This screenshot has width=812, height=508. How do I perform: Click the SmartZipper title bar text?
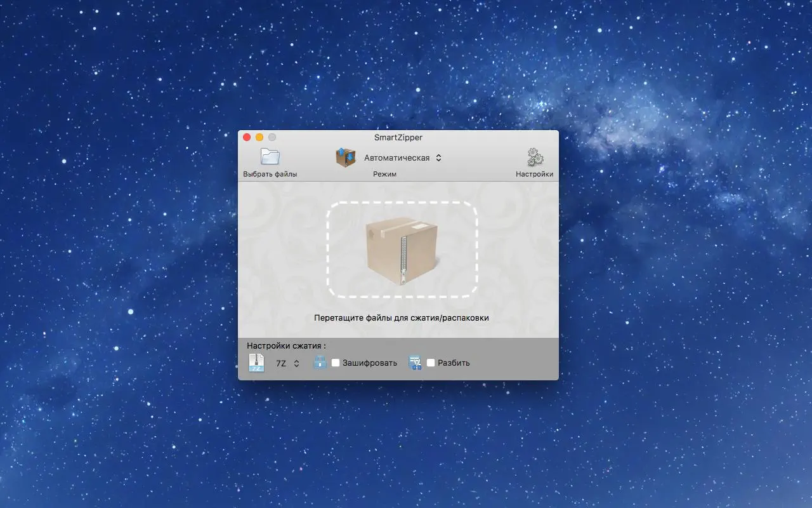pyautogui.click(x=398, y=137)
